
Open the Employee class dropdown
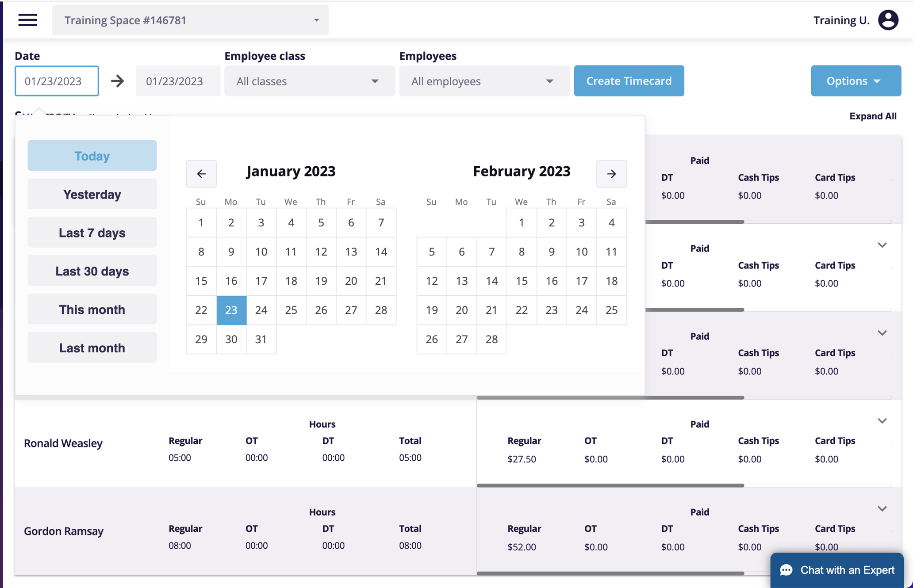tap(309, 81)
